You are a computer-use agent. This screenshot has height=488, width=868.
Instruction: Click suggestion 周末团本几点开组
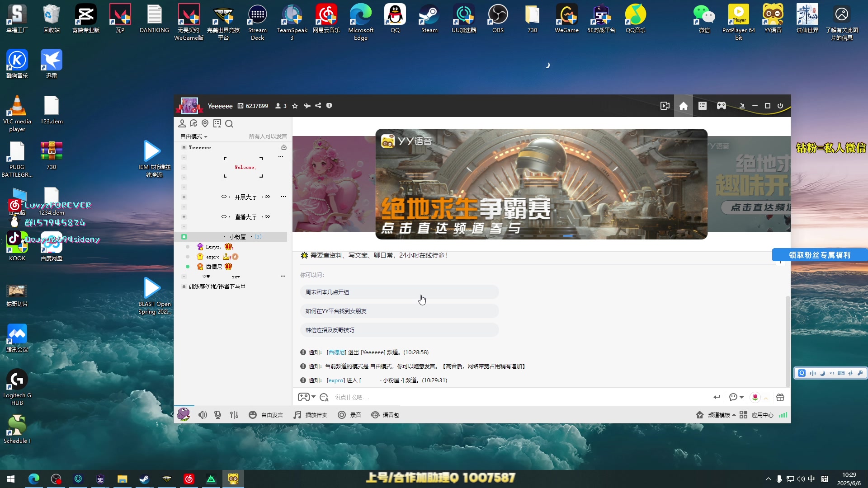400,292
